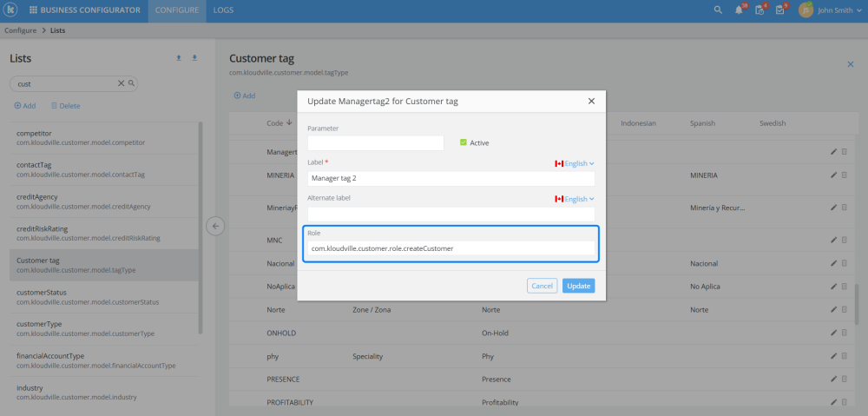Open the clipboard checklist tasks icon
Screen dimensions: 868x416
(x=759, y=10)
